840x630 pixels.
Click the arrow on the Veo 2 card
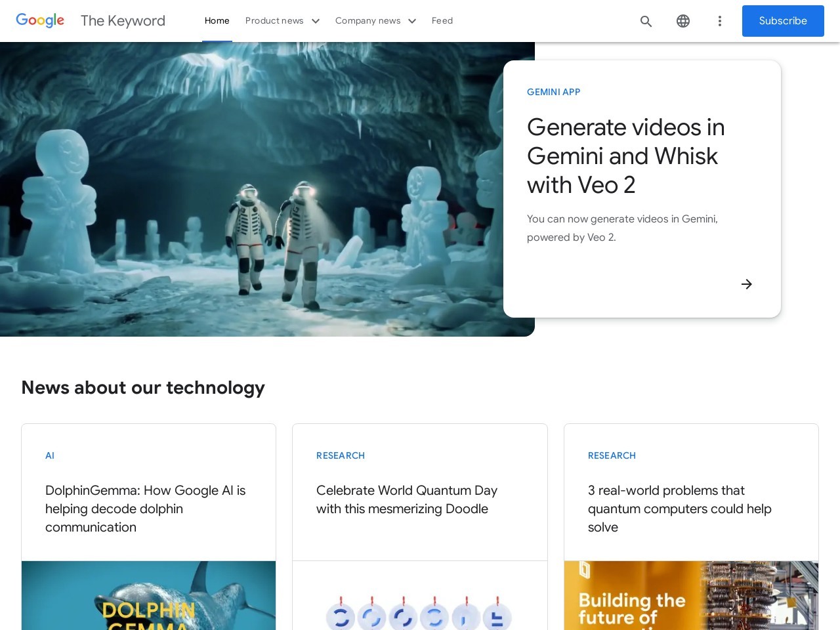747,284
